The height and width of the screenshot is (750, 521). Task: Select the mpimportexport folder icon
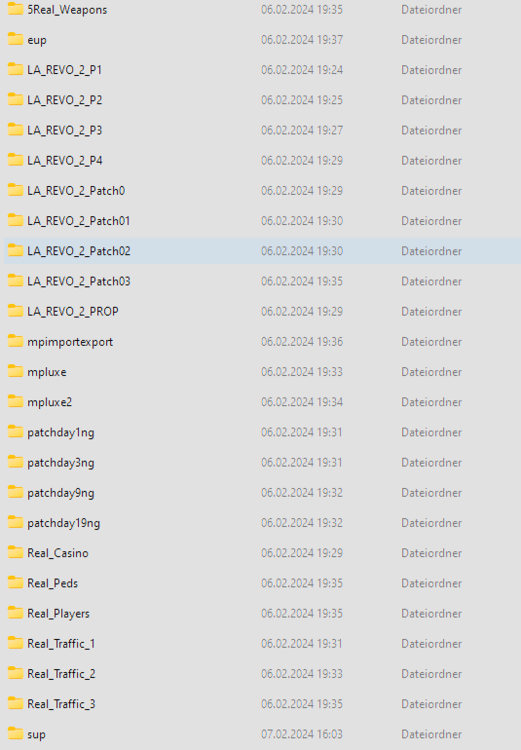(x=15, y=342)
